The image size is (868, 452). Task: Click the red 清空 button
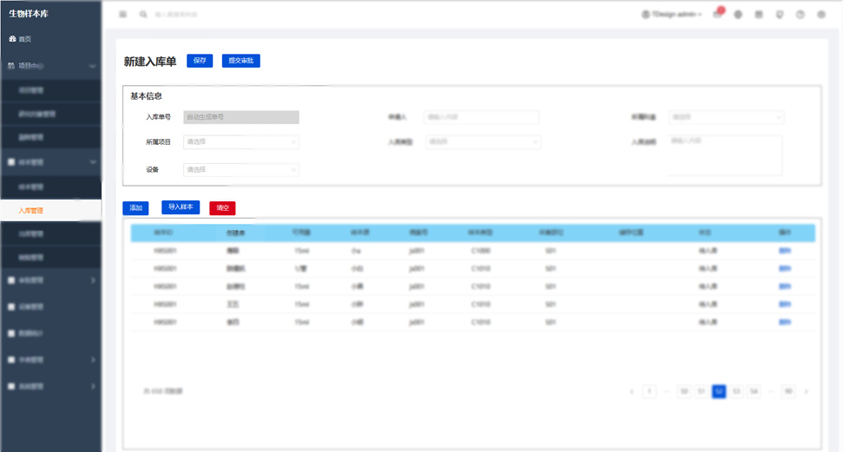point(222,208)
